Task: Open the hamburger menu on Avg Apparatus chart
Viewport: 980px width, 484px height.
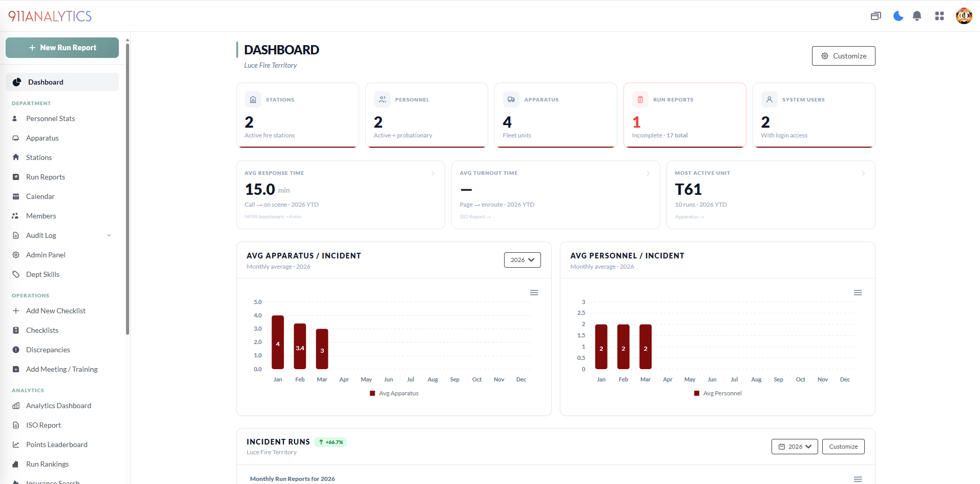Action: point(534,292)
